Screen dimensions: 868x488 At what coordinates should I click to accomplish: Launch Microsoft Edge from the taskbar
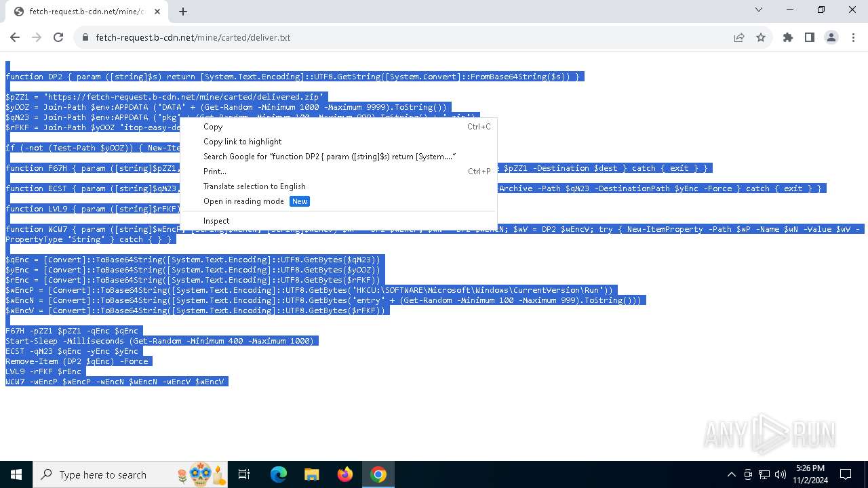click(x=279, y=474)
